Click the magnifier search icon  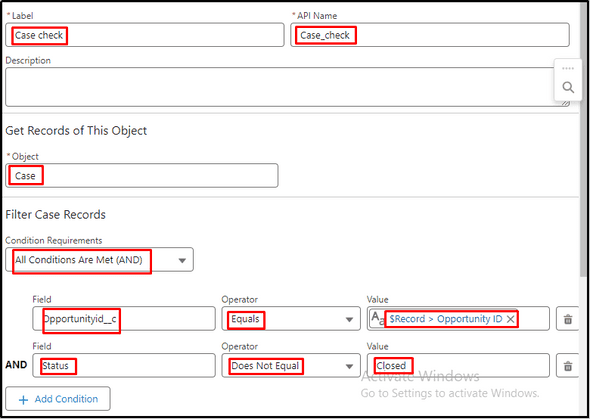coord(568,87)
